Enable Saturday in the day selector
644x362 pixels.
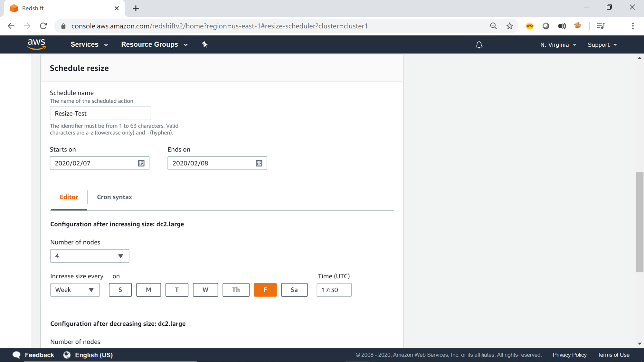coord(294,290)
